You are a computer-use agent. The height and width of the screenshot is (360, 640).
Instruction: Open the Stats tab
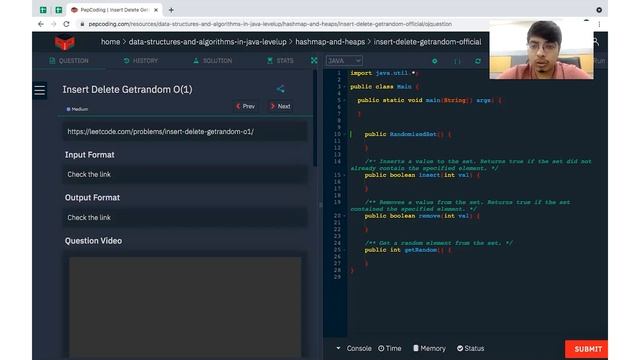tap(280, 60)
